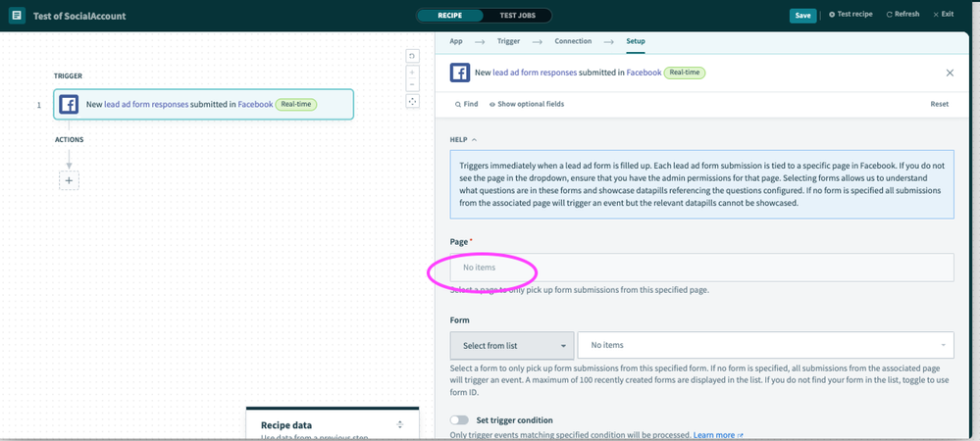Click Real-time badge in panel header
The height and width of the screenshot is (441, 980).
pos(685,73)
